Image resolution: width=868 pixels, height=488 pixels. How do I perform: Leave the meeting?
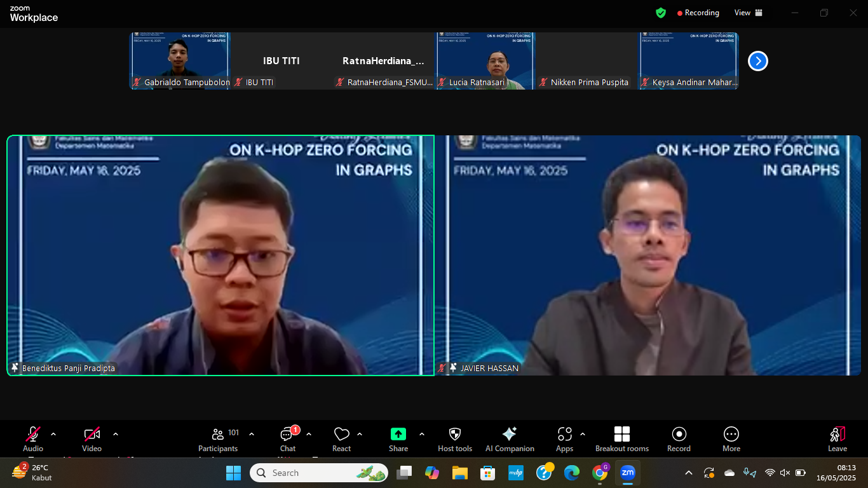coord(837,438)
